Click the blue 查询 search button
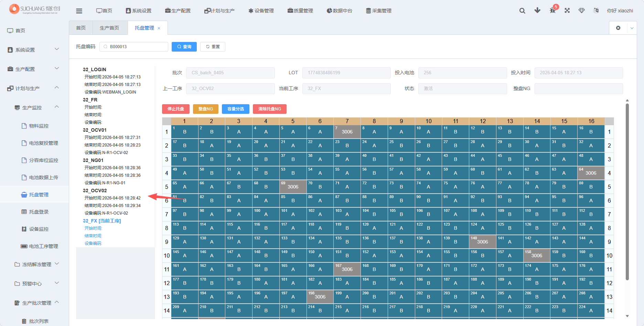 coord(184,47)
